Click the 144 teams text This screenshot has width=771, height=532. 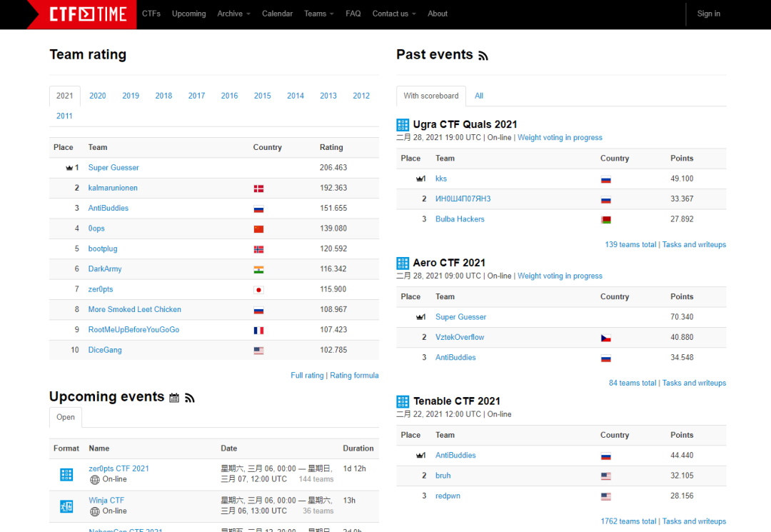pyautogui.click(x=316, y=479)
